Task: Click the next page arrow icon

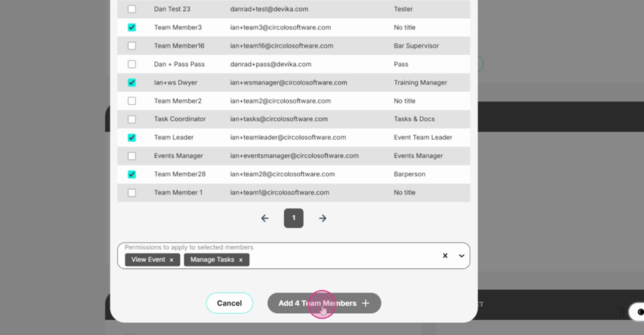Action: pyautogui.click(x=323, y=219)
